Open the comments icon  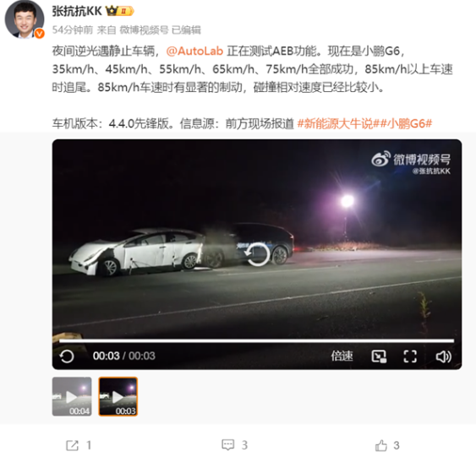[x=227, y=445]
